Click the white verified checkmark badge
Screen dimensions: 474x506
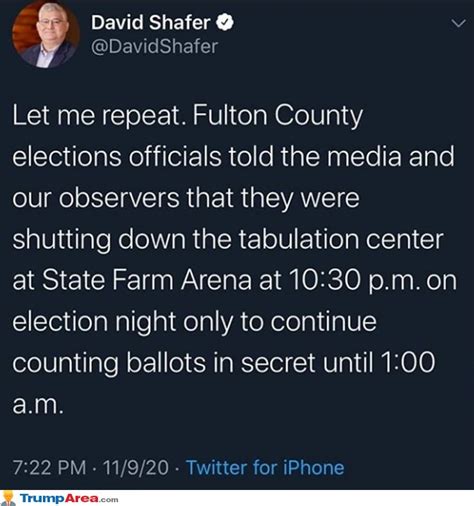coord(225,22)
